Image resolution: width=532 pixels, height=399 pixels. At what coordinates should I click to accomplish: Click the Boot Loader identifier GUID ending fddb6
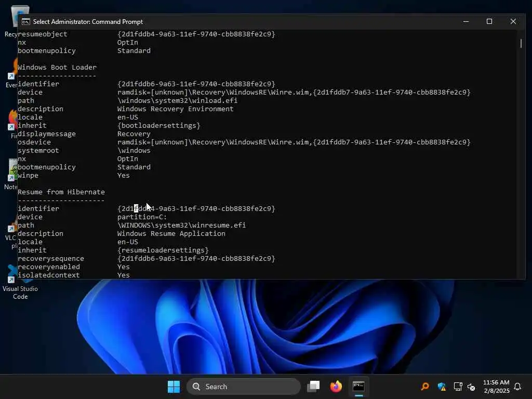196,84
